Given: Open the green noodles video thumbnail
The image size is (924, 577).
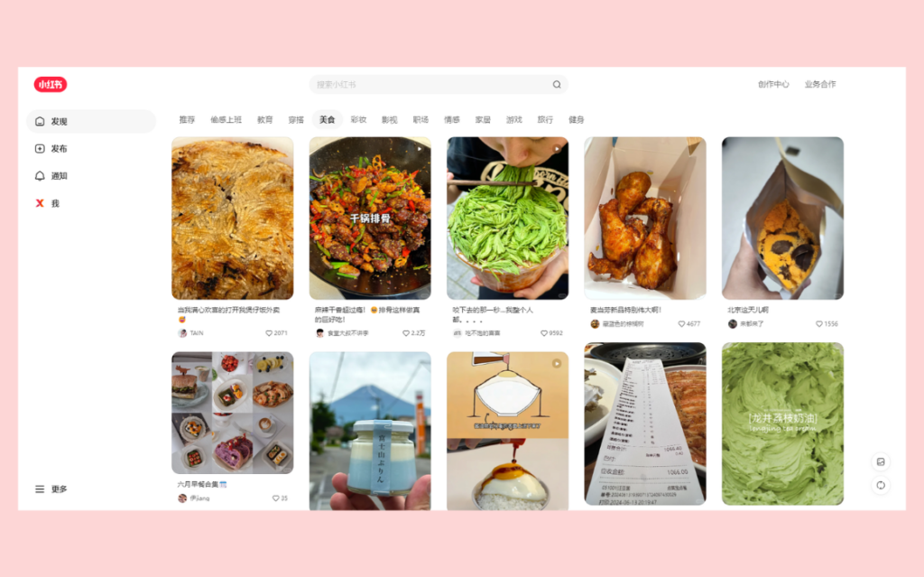Looking at the screenshot, I should tap(507, 219).
